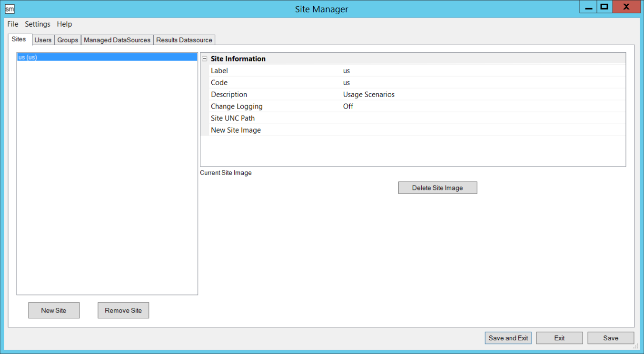Click the Site UNC Path value field
This screenshot has width=644, height=354.
[x=483, y=118]
